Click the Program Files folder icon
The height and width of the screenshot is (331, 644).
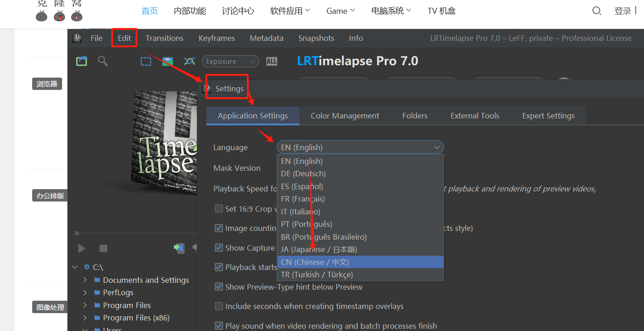[97, 305]
